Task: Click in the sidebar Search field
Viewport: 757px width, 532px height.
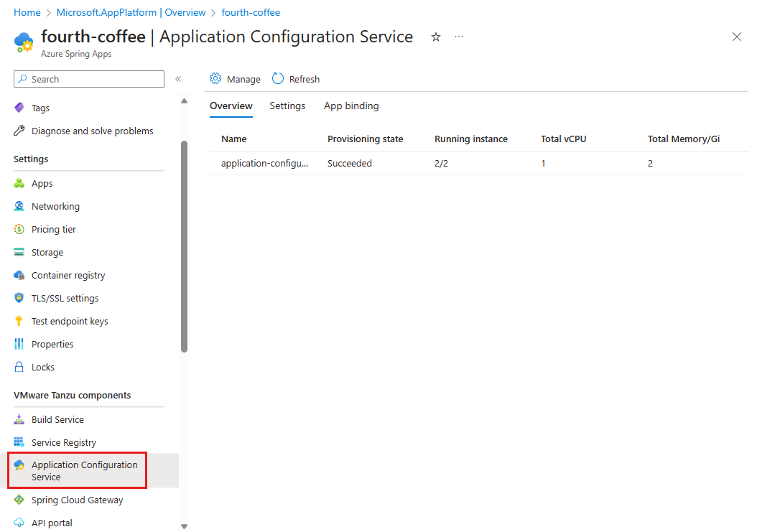Action: (x=89, y=79)
